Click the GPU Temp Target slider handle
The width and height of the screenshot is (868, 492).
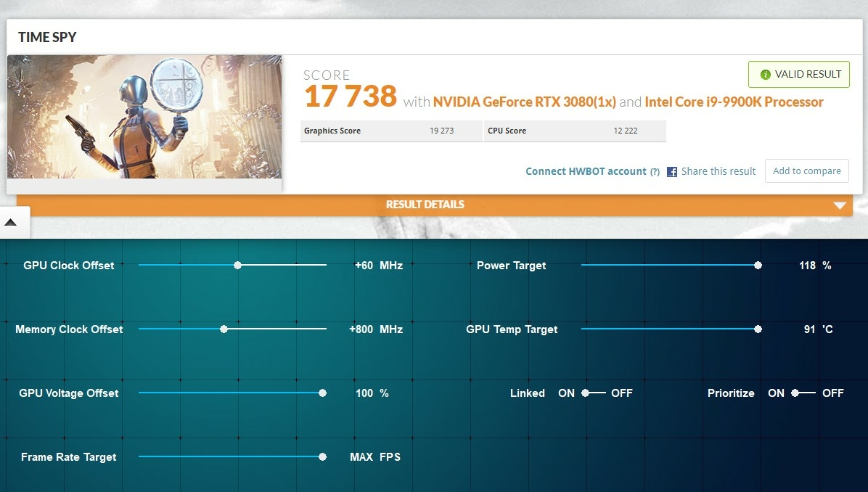tap(758, 329)
